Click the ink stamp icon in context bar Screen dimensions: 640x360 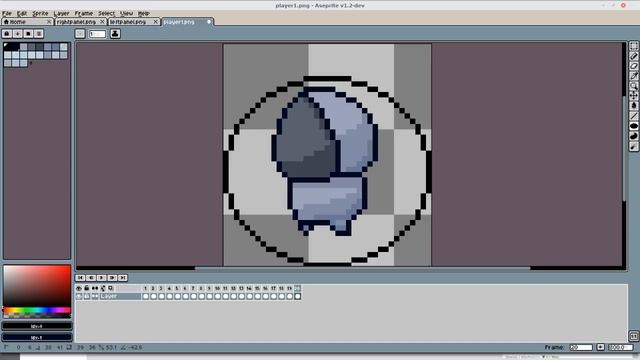point(115,33)
